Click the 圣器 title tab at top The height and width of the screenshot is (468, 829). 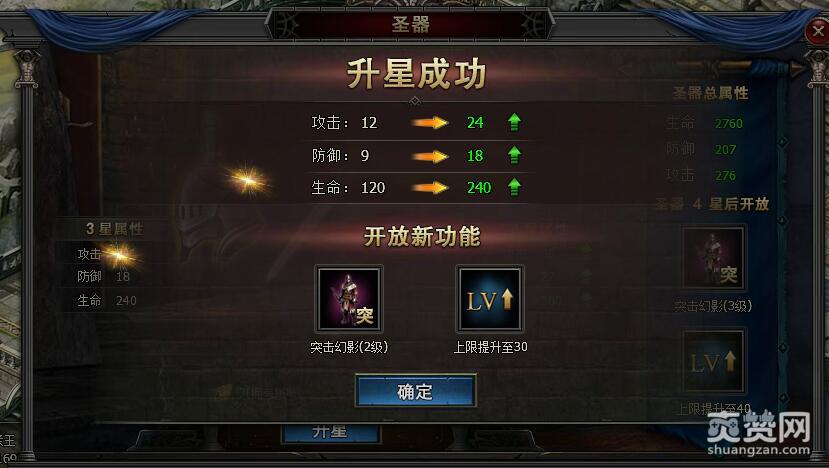[x=411, y=24]
